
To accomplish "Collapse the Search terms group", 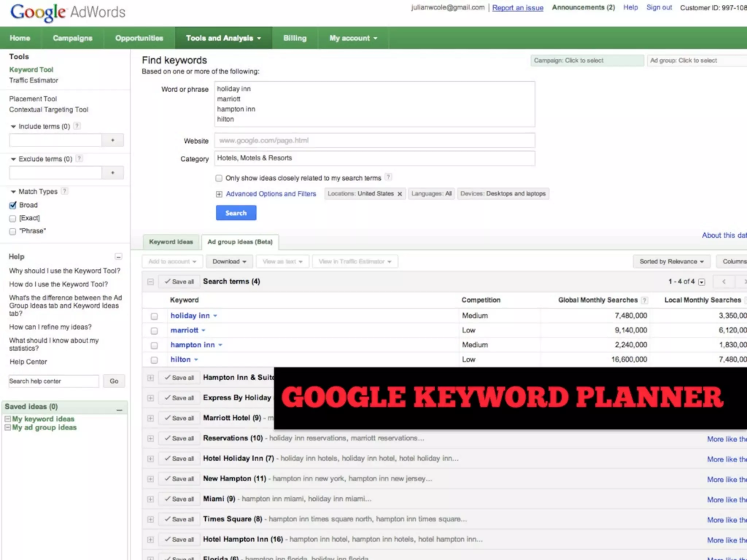I will coord(151,282).
